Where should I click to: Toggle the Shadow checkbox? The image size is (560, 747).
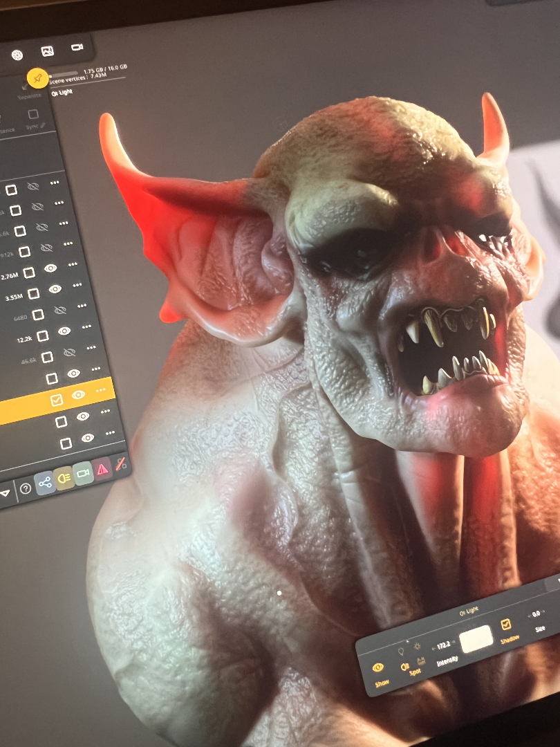(x=506, y=624)
